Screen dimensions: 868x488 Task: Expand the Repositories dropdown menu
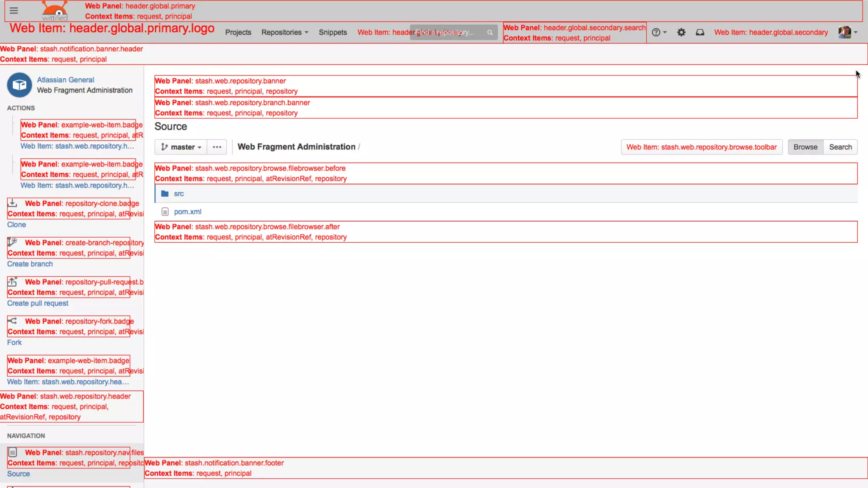(x=284, y=32)
